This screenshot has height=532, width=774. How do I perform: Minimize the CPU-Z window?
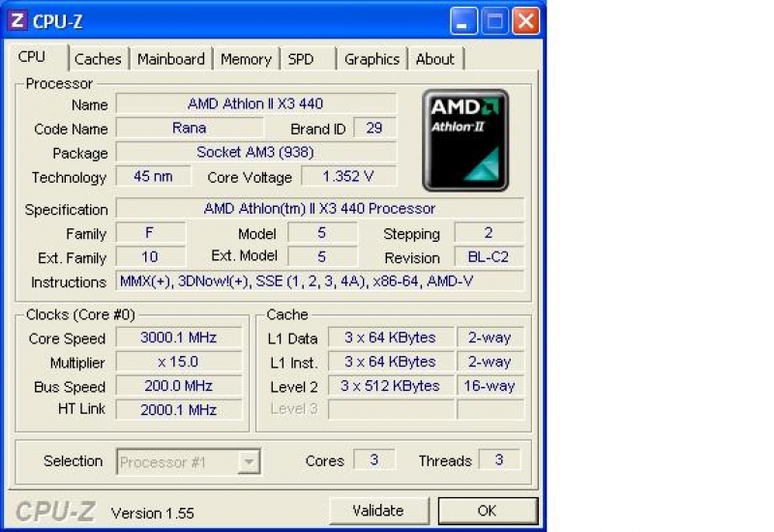pyautogui.click(x=463, y=21)
